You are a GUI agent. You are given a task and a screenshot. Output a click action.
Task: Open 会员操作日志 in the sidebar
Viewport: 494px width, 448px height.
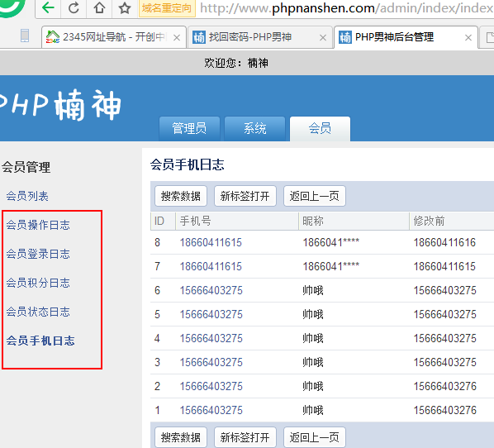38,225
